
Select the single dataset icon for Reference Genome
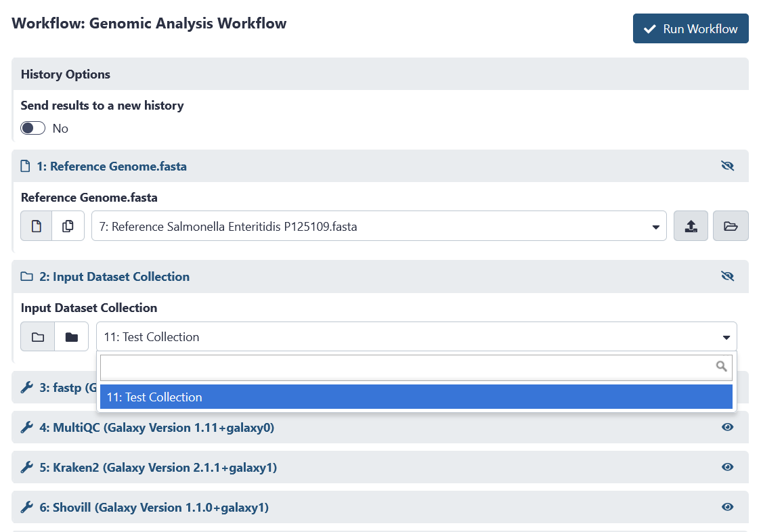click(37, 225)
